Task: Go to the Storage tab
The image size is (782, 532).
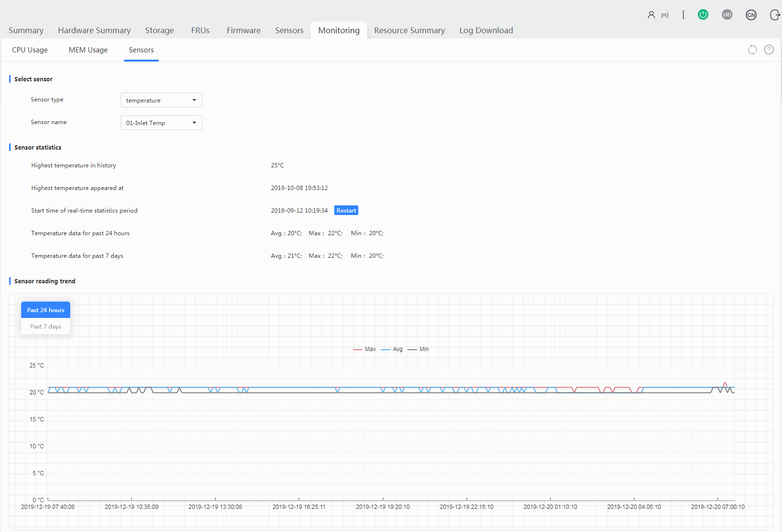Action: (160, 30)
